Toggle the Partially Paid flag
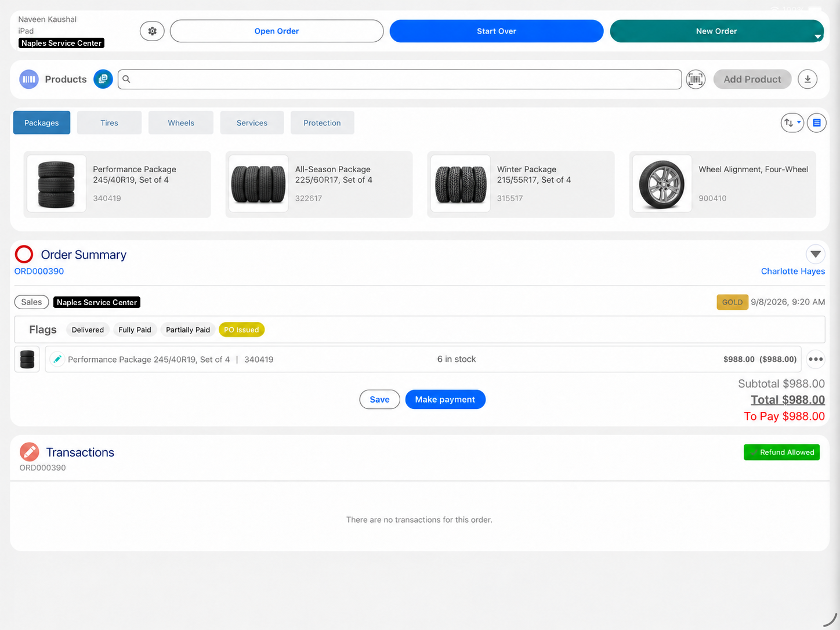The height and width of the screenshot is (630, 840). click(x=188, y=330)
